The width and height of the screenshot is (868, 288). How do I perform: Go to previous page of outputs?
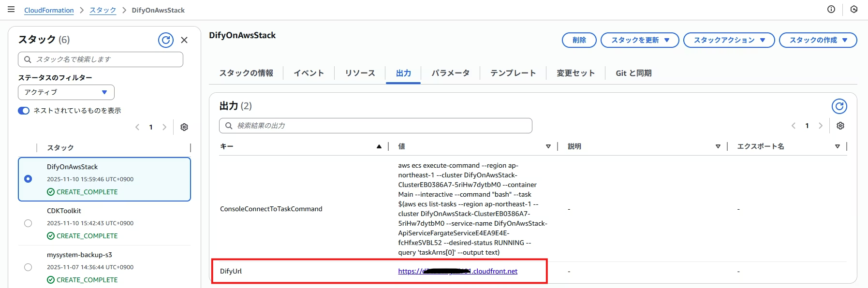(x=794, y=126)
